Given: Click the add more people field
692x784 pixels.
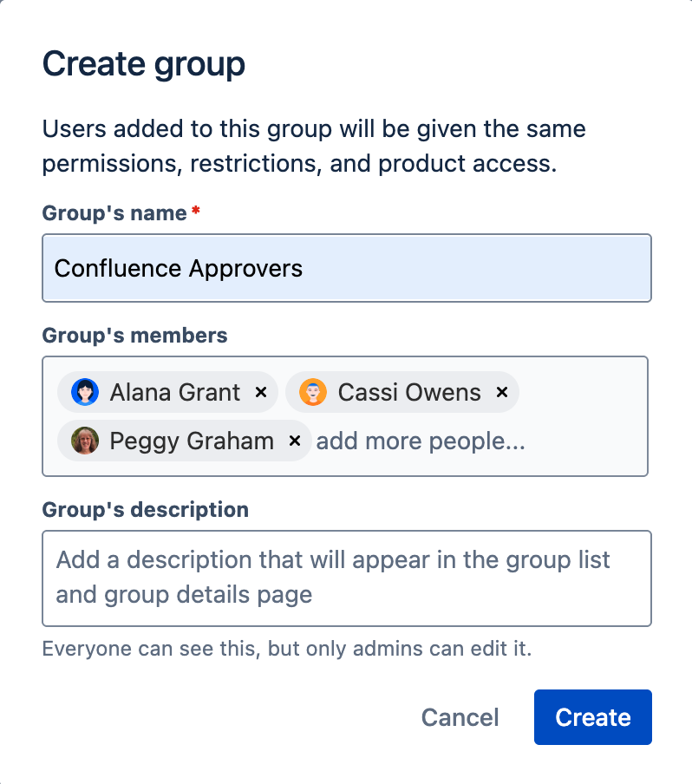Looking at the screenshot, I should click(x=421, y=441).
